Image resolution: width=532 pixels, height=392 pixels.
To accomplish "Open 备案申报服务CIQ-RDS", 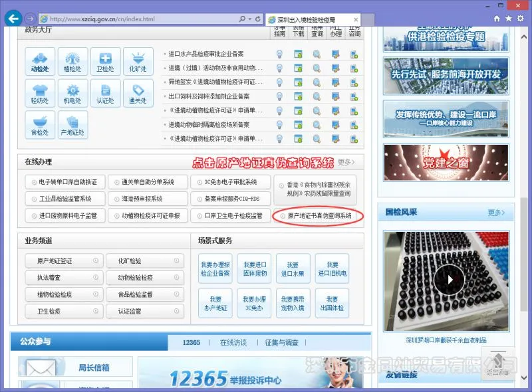I will pos(230,199).
